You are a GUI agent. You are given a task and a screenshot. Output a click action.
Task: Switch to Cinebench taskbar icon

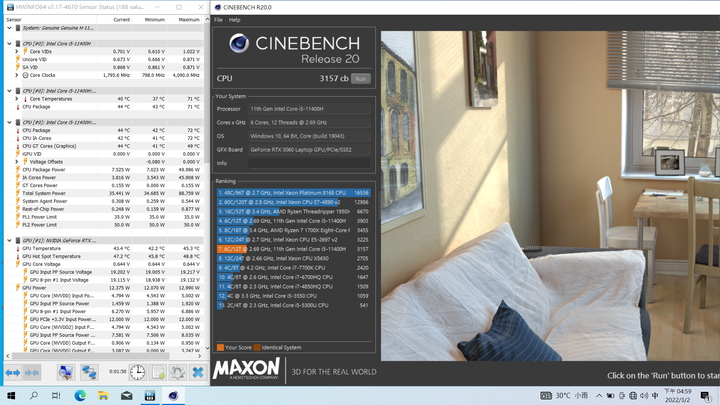click(x=173, y=395)
